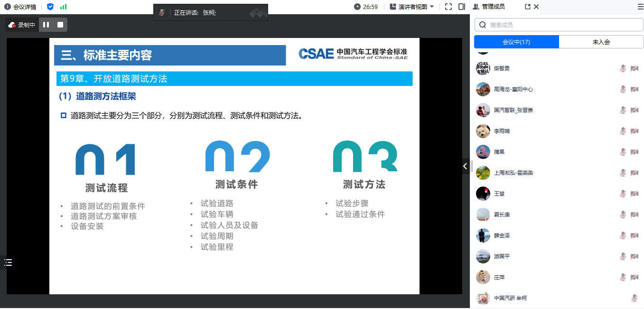Open the 会议详情 meeting info icon
The image size is (644, 309).
pyautogui.click(x=7, y=7)
